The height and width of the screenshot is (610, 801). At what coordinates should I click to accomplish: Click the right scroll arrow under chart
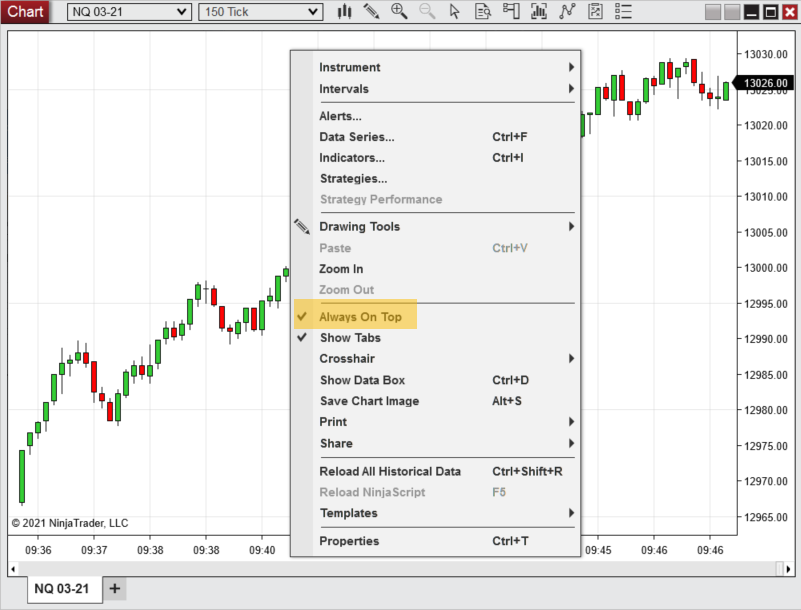tap(789, 569)
